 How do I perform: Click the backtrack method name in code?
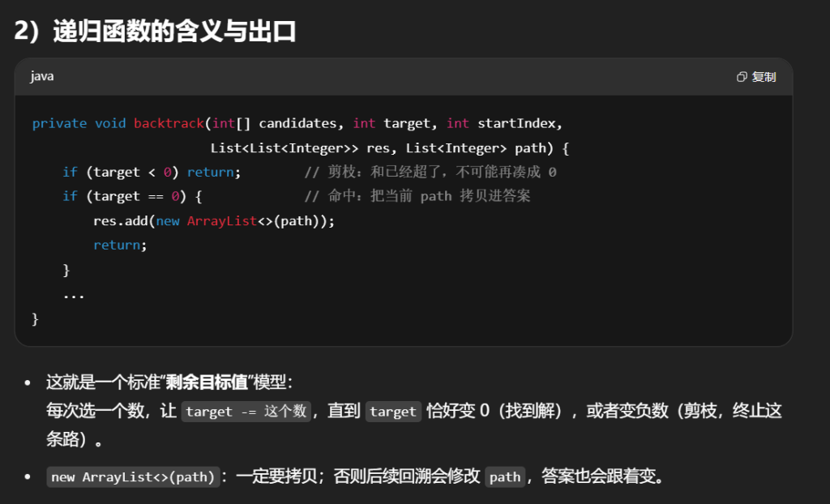(x=169, y=123)
